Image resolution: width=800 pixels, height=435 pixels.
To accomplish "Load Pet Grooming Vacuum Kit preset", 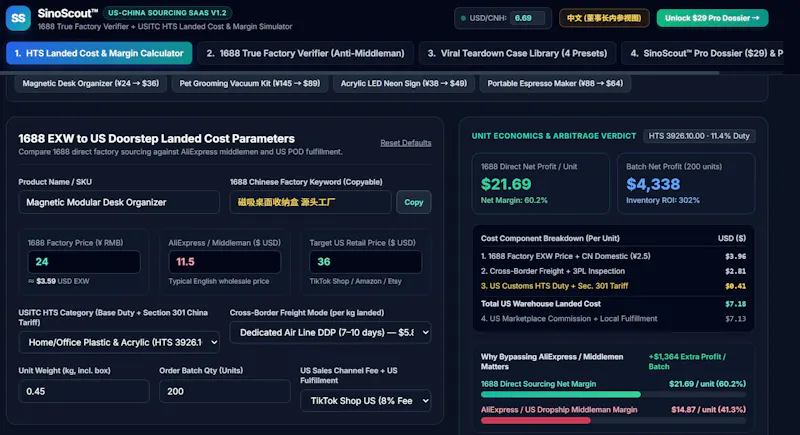I will pos(250,83).
